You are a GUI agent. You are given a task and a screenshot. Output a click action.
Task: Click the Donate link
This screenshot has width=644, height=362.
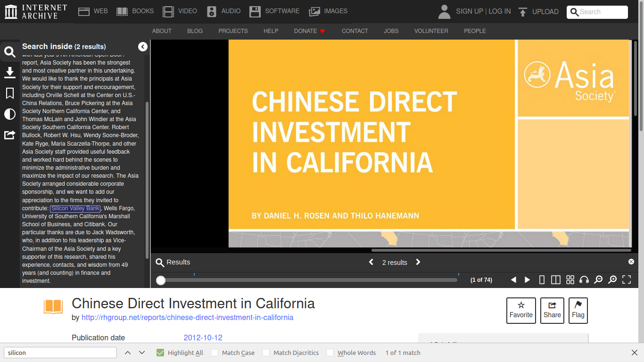(x=310, y=31)
